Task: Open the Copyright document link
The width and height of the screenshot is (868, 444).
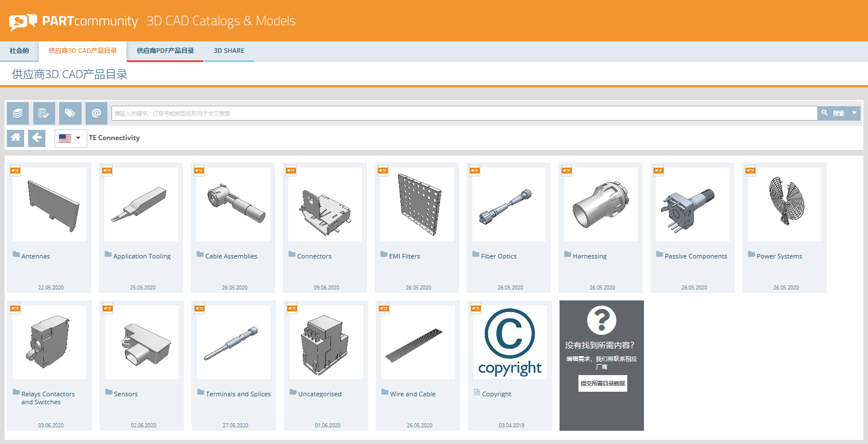Action: point(496,394)
